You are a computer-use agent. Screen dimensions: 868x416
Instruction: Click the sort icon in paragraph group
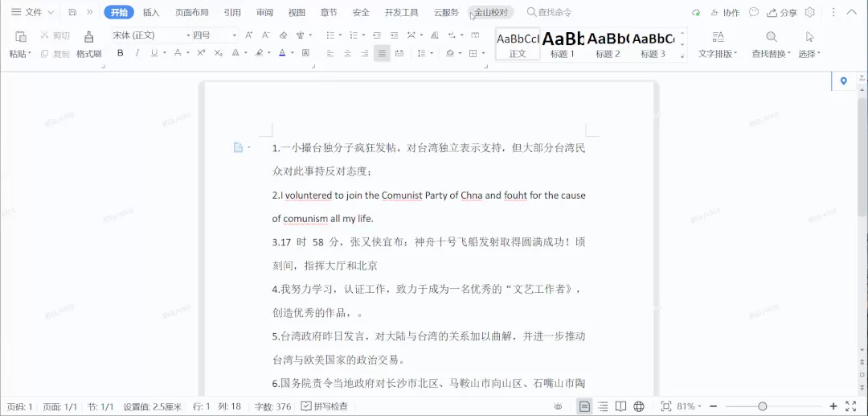[x=435, y=35]
